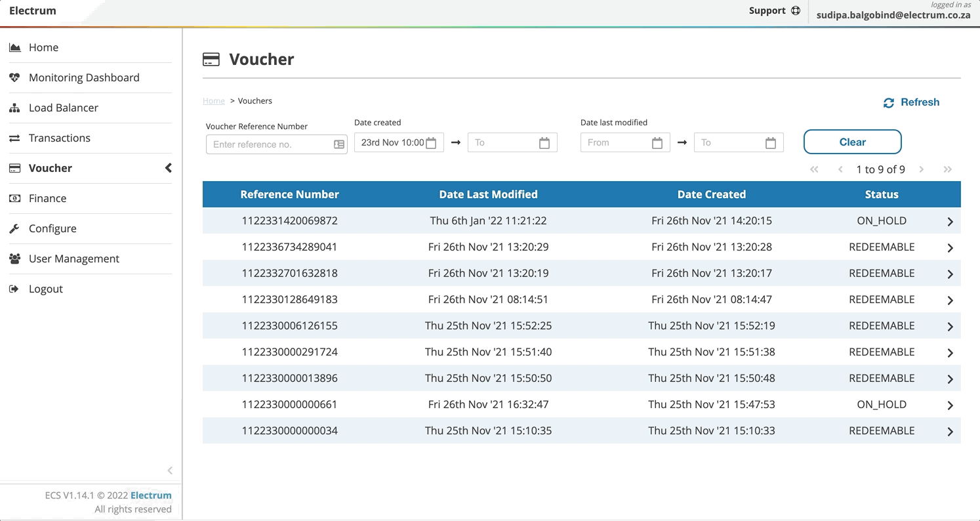Select Load Balancer from the sidebar
980x521 pixels.
click(63, 108)
